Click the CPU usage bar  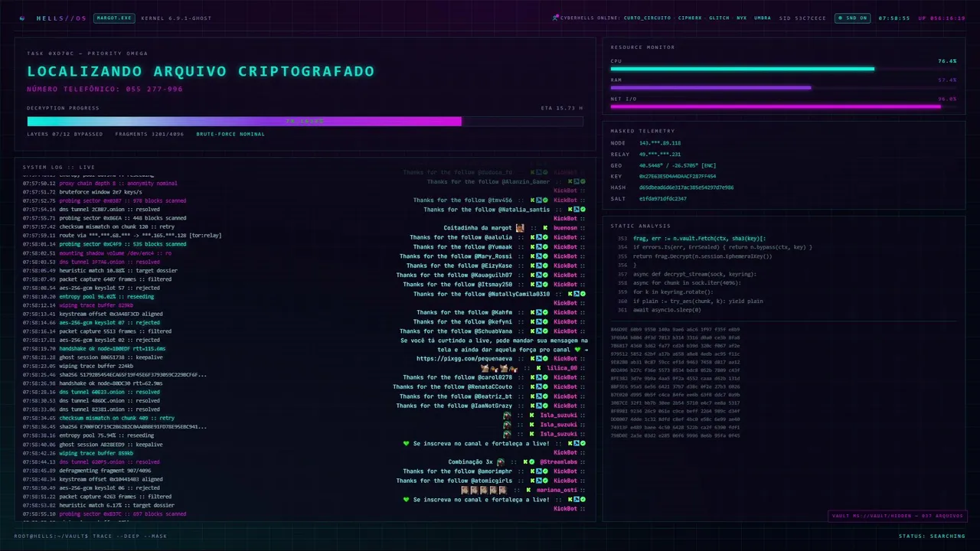[x=783, y=69]
